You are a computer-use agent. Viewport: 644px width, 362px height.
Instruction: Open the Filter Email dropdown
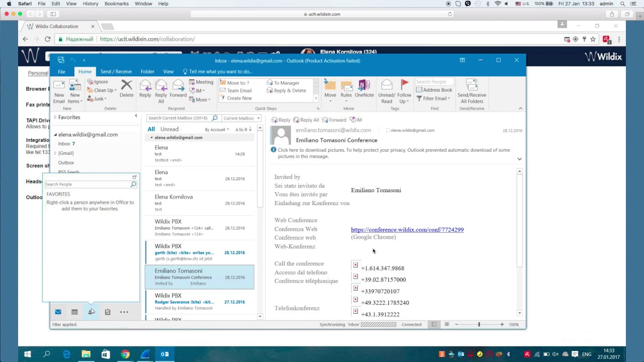pos(433,99)
